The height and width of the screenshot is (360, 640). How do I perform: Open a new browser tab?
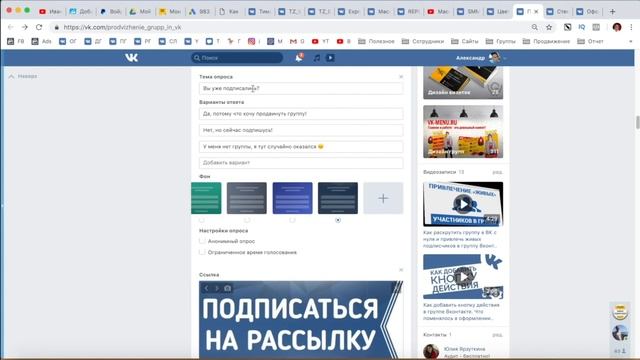click(x=612, y=11)
